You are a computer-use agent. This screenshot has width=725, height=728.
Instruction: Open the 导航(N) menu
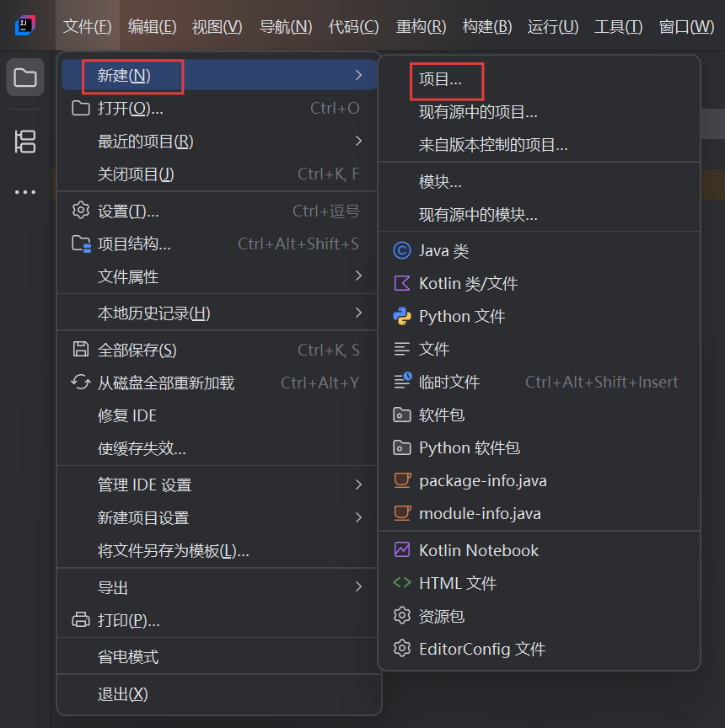[x=286, y=26]
